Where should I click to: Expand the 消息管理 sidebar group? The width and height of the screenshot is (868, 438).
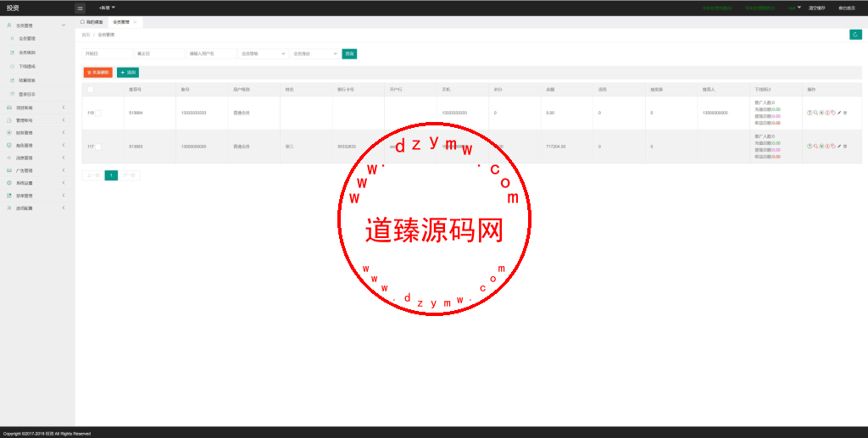coord(37,158)
